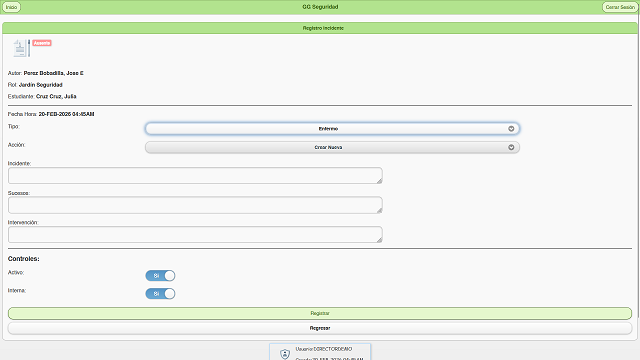Click the Controles heading

(24, 259)
